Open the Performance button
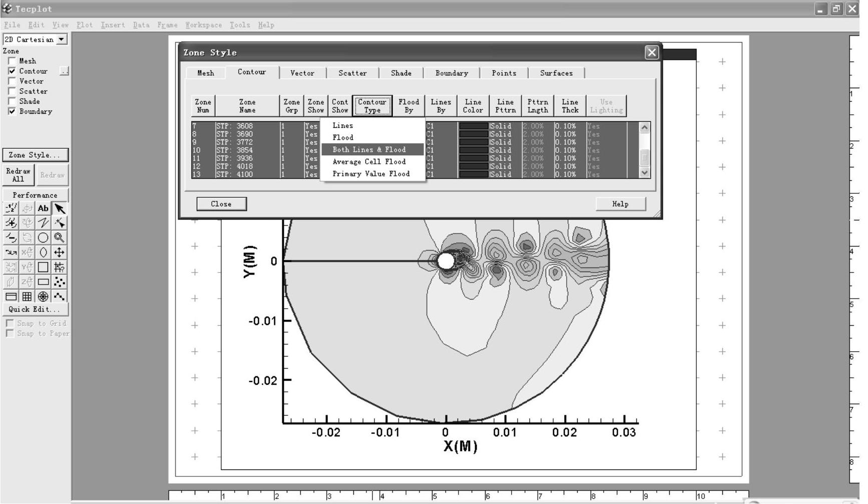 point(35,195)
